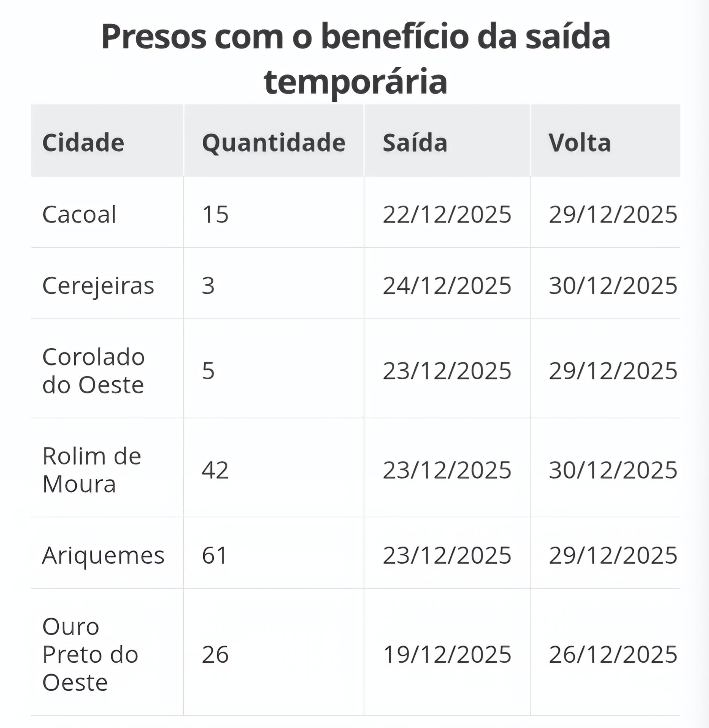Click Cerejeiras' quantity value 3
This screenshot has width=709, height=728.
click(x=208, y=286)
